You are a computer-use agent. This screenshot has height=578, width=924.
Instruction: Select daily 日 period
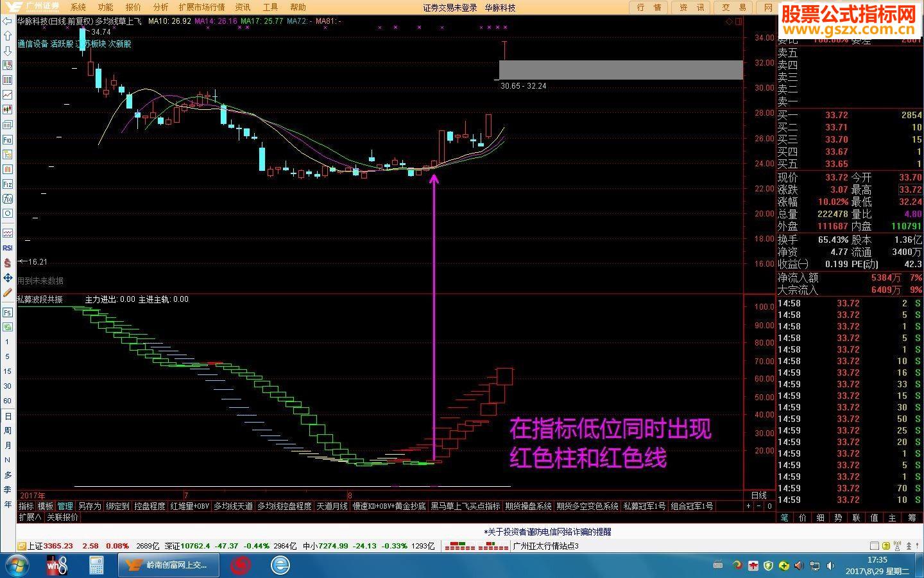(x=8, y=416)
